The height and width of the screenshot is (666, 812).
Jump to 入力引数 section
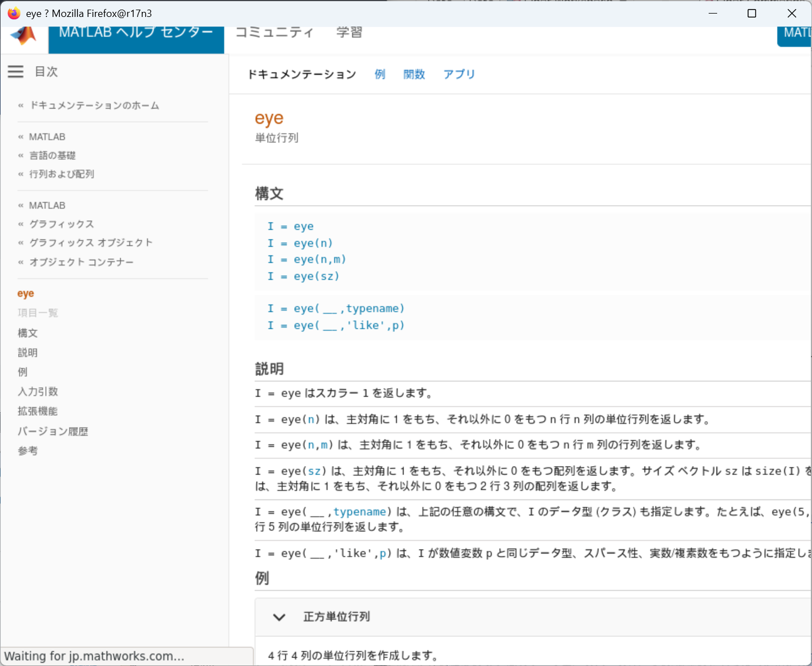[38, 391]
